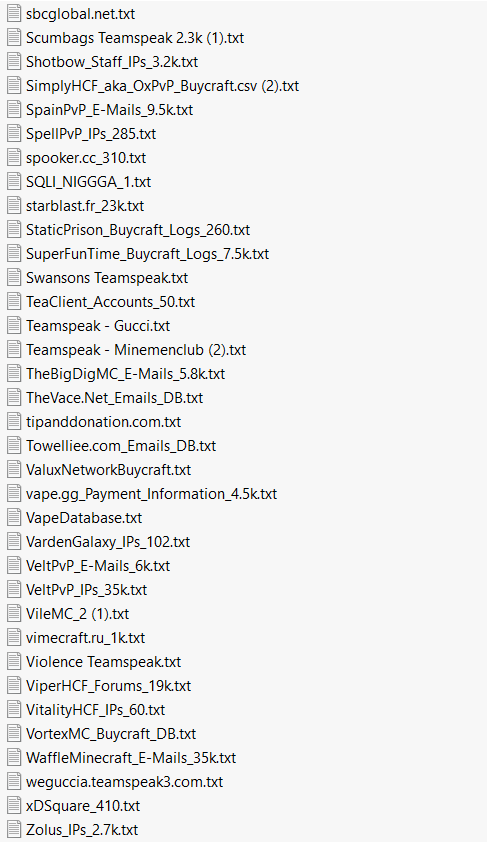Click the text file icon beside sbcglobal.net.txt

14,13
